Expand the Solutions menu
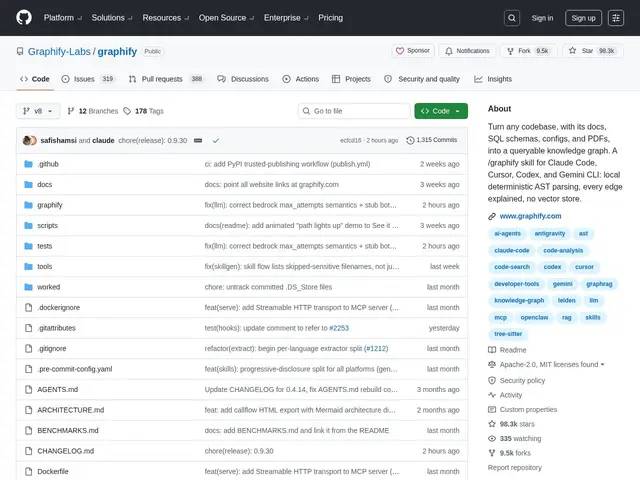The image size is (640, 480). click(112, 18)
